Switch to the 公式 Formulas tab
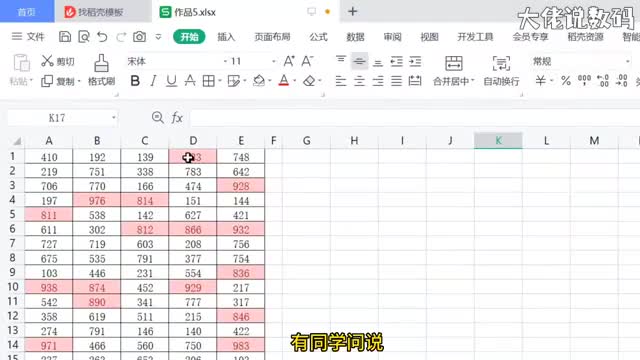 coord(318,37)
